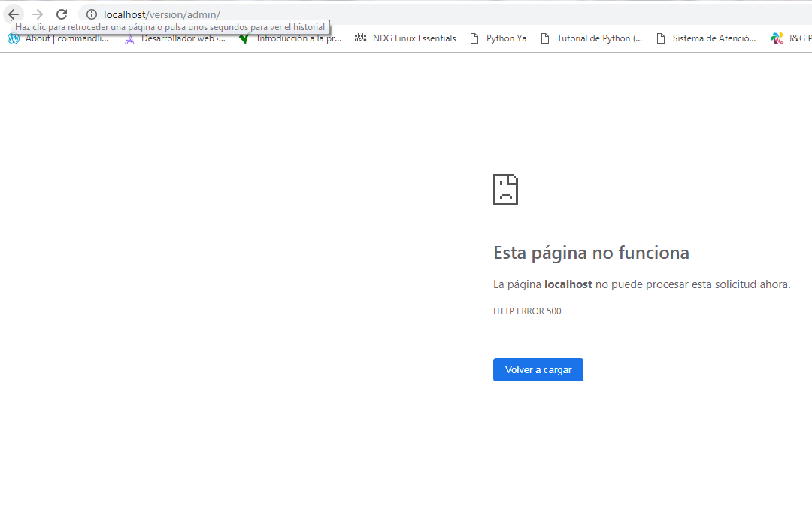Click the forward navigation arrow
The image size is (812, 513).
pos(38,14)
